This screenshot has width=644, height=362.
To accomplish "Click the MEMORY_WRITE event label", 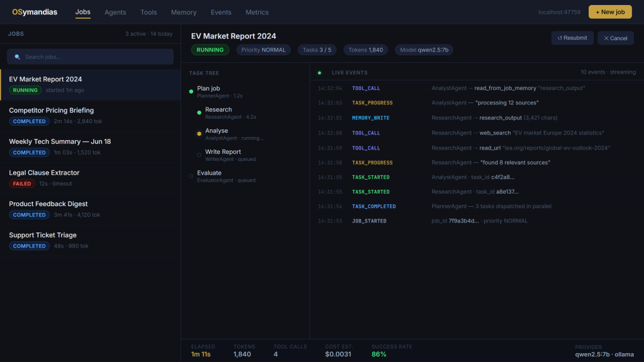I will pos(370,118).
